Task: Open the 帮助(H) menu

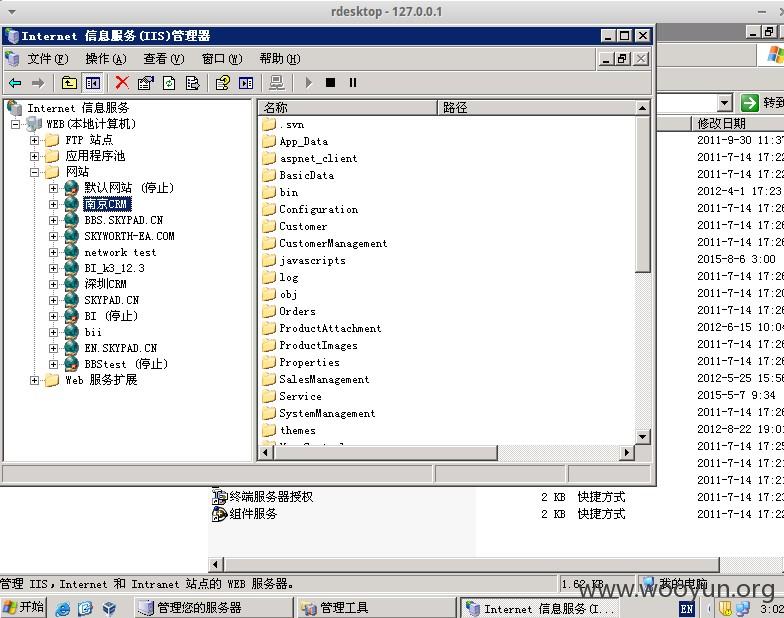Action: [x=280, y=59]
